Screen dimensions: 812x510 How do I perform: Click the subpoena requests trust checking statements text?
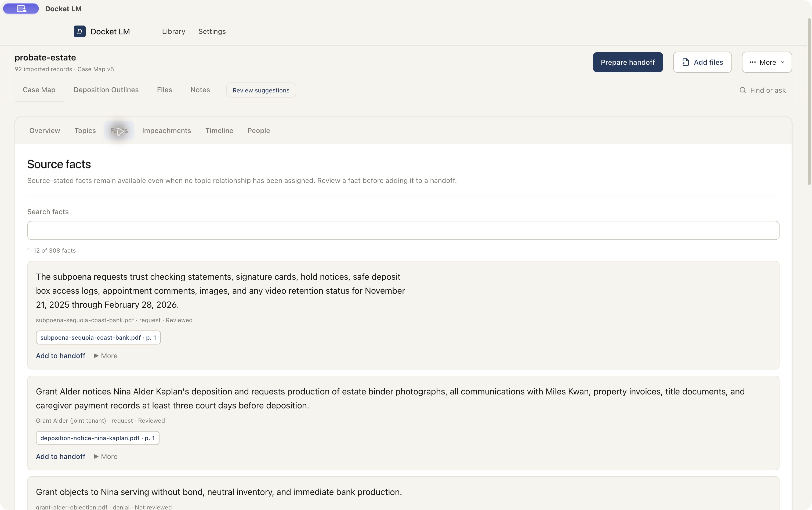coord(220,290)
